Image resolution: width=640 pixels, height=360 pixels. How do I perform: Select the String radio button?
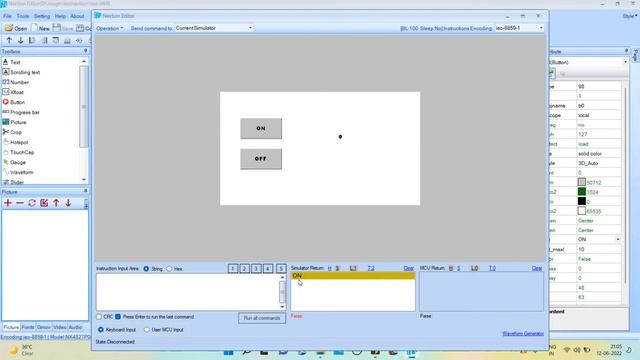point(146,269)
